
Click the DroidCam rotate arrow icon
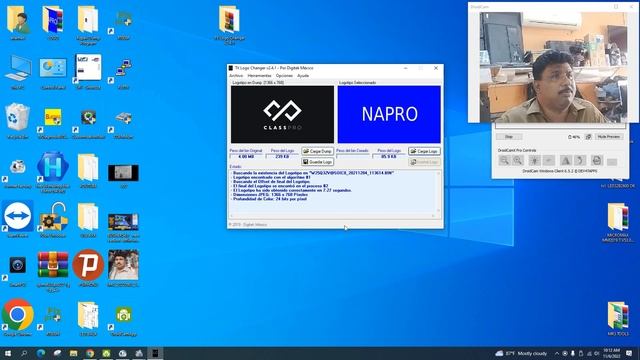580,160
